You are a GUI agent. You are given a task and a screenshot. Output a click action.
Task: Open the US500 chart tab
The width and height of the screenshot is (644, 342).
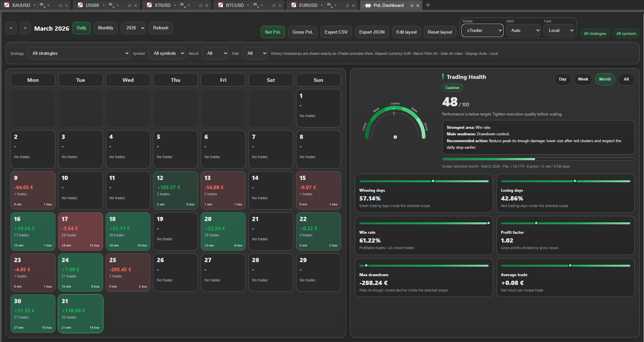pos(92,5)
